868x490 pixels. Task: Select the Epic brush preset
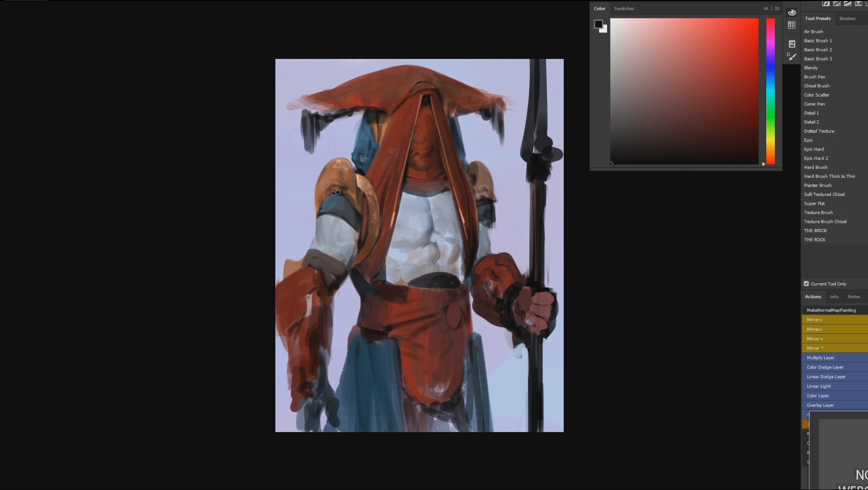tap(835, 140)
